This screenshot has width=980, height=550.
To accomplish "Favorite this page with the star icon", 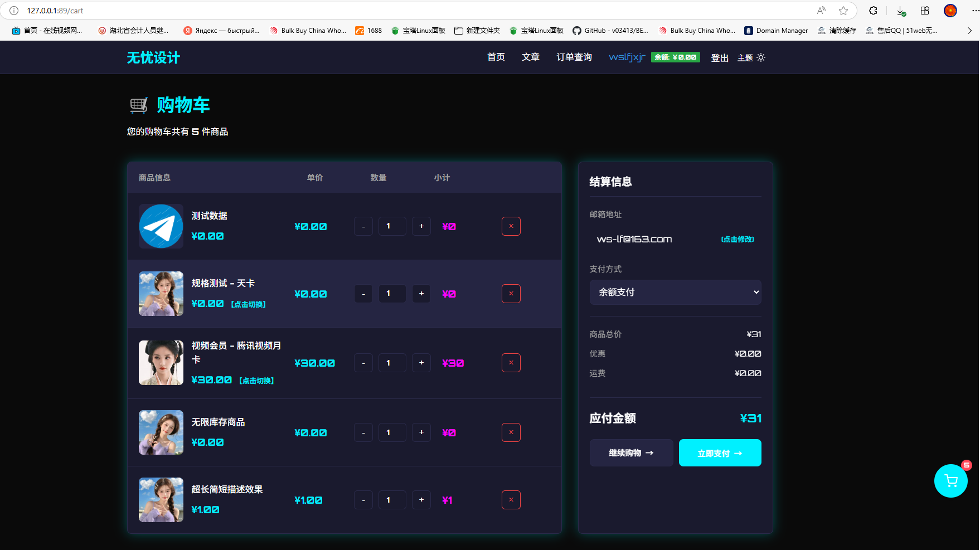I will click(843, 11).
